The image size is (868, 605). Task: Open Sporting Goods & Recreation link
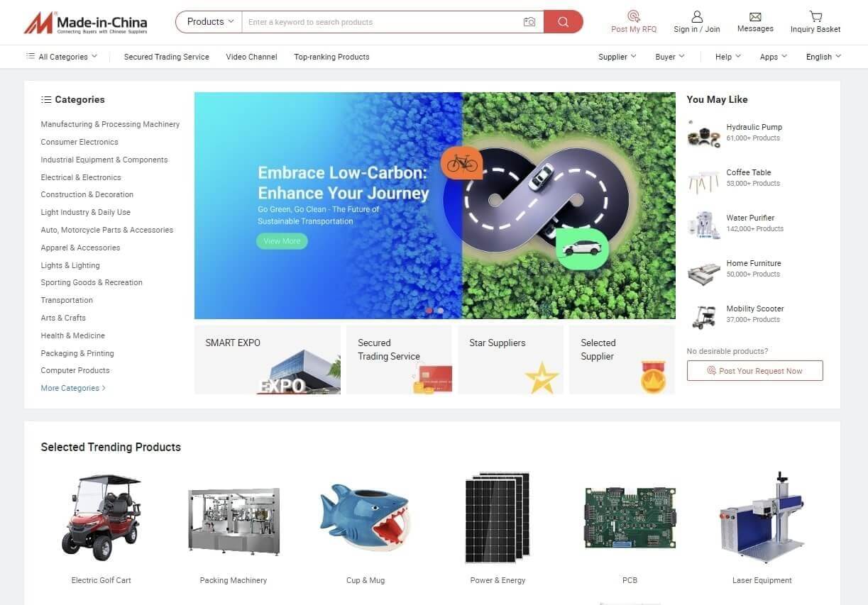92,282
